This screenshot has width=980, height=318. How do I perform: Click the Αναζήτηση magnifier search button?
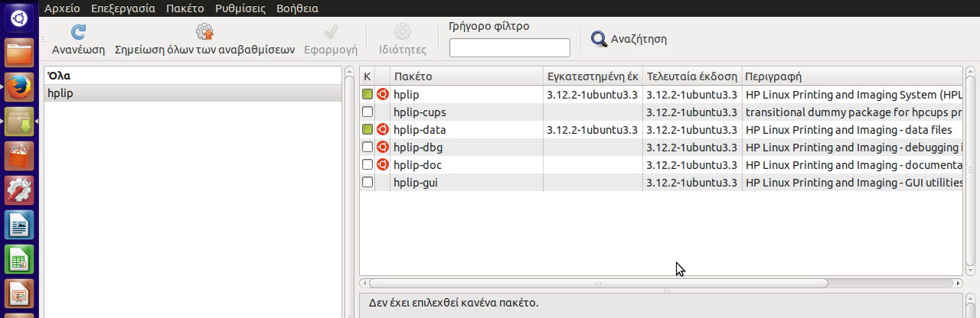629,39
